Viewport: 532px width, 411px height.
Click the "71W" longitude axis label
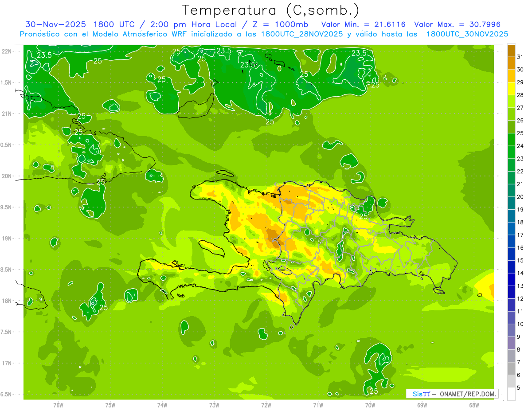(318, 405)
